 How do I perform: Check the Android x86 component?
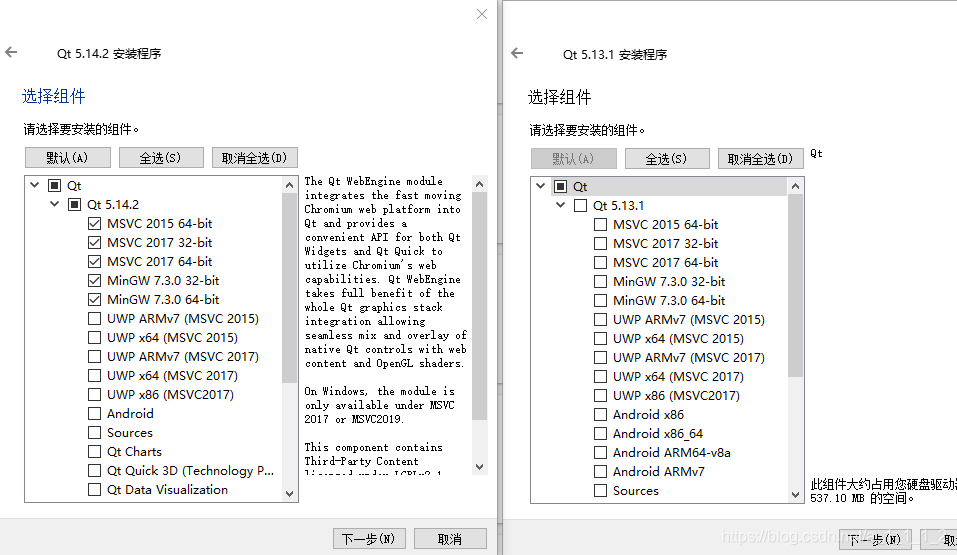point(600,415)
